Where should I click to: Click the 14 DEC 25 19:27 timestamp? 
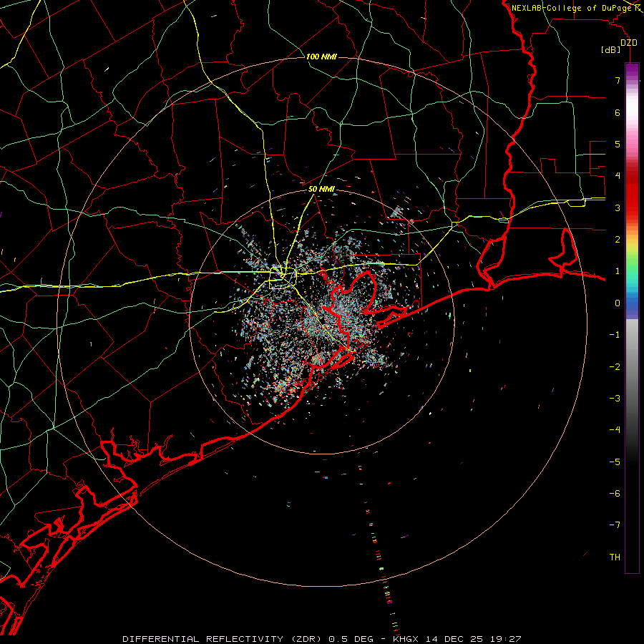(473, 639)
